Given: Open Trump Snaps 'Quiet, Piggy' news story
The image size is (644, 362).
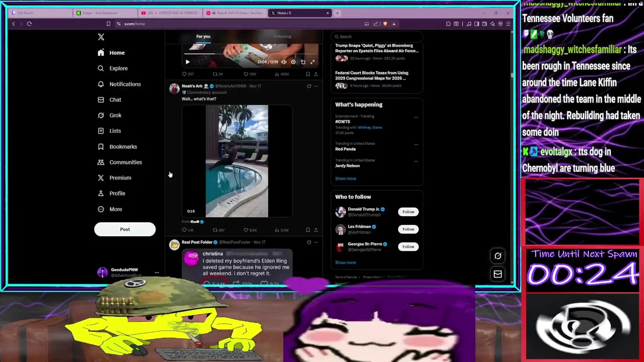Looking at the screenshot, I should point(377,52).
